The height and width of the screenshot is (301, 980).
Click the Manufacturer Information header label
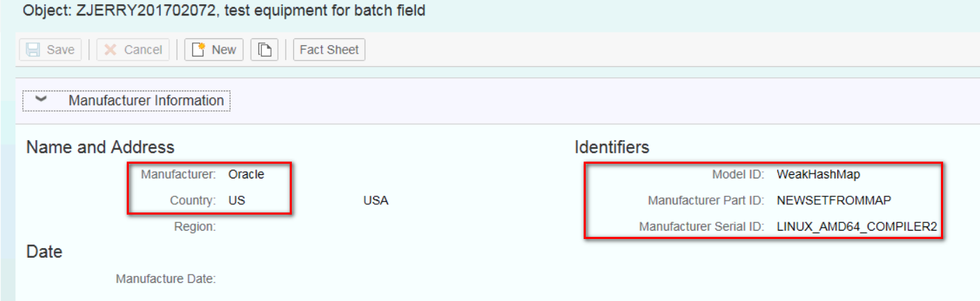tap(146, 100)
